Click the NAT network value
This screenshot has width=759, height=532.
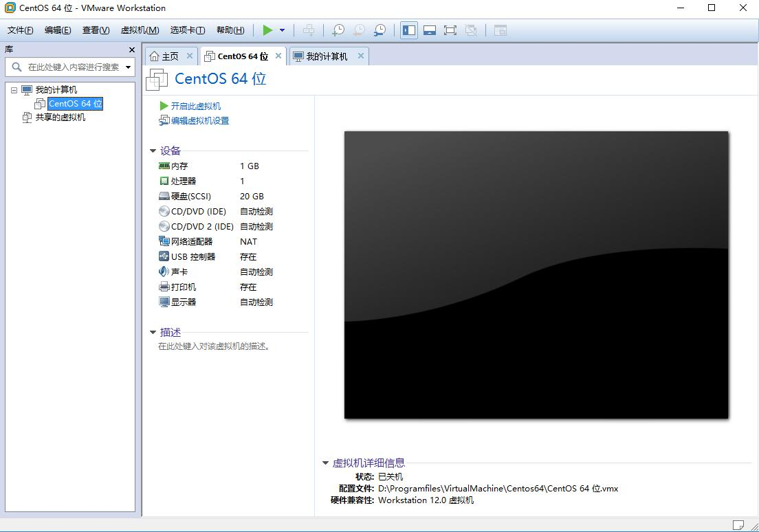coord(248,241)
